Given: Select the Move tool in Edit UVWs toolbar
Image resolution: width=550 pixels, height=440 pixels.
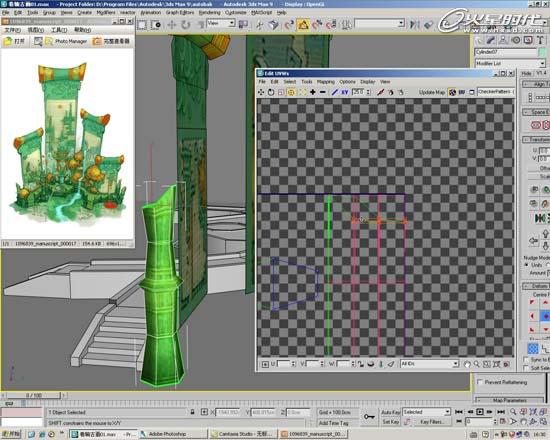Looking at the screenshot, I should point(261,92).
